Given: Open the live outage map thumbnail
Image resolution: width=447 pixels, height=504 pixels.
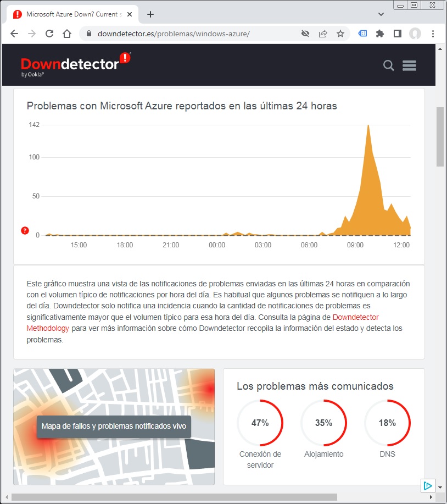Looking at the screenshot, I should pyautogui.click(x=114, y=427).
